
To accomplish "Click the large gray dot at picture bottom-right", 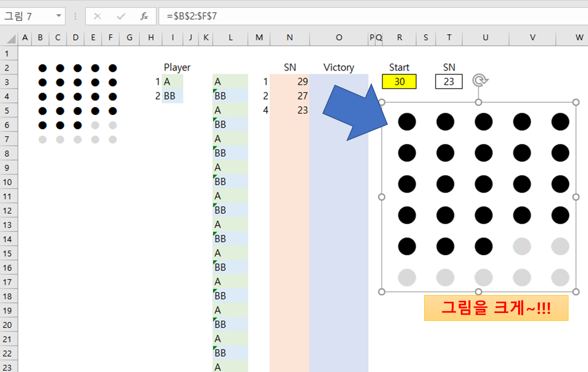I will click(560, 278).
